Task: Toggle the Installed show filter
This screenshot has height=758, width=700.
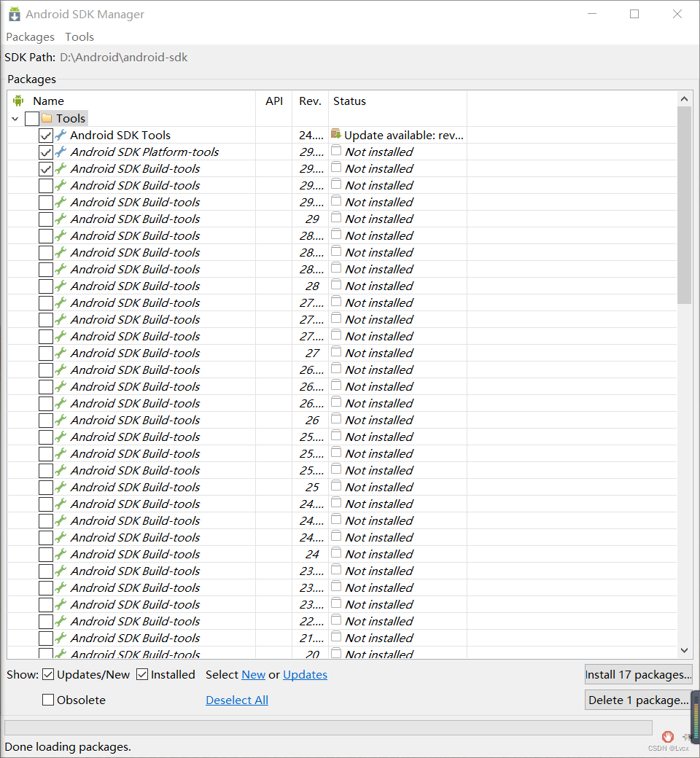Action: [142, 674]
